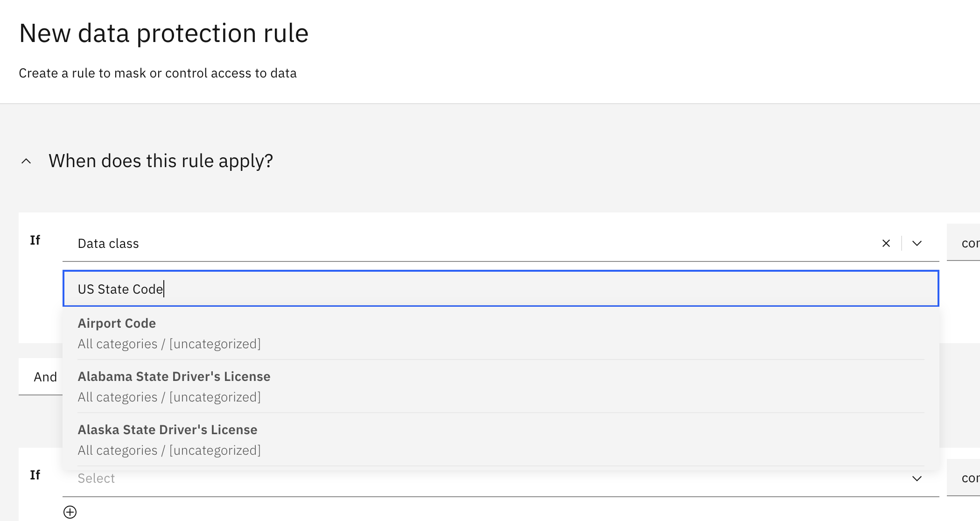Click the circled plus below the second If
The width and height of the screenshot is (980, 521).
71,512
